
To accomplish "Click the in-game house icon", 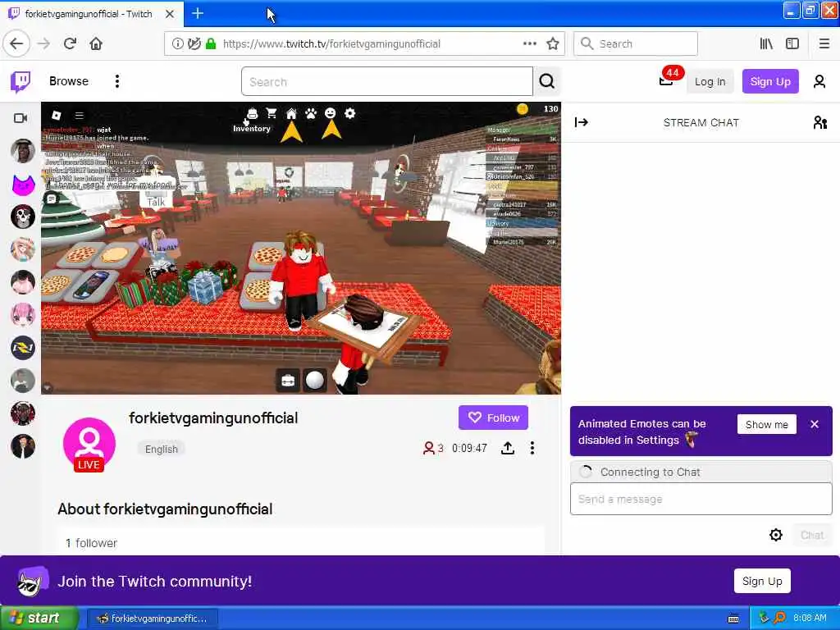I will point(291,113).
